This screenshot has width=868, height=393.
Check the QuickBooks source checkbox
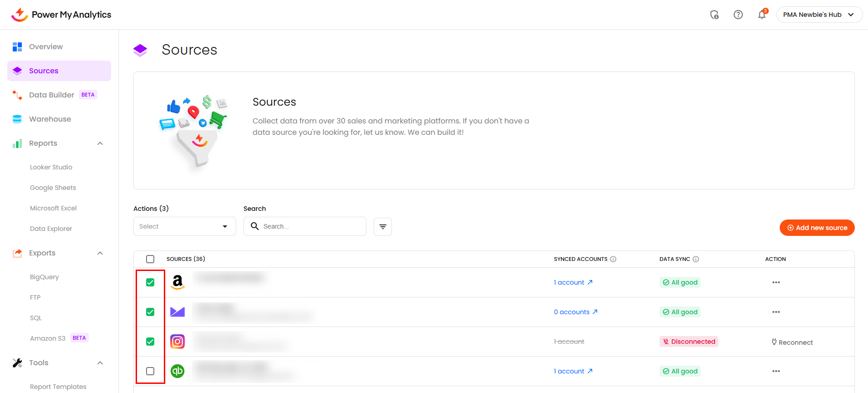150,371
